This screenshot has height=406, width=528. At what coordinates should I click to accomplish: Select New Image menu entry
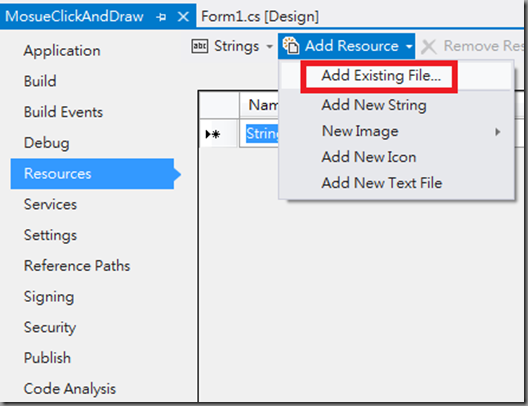360,131
